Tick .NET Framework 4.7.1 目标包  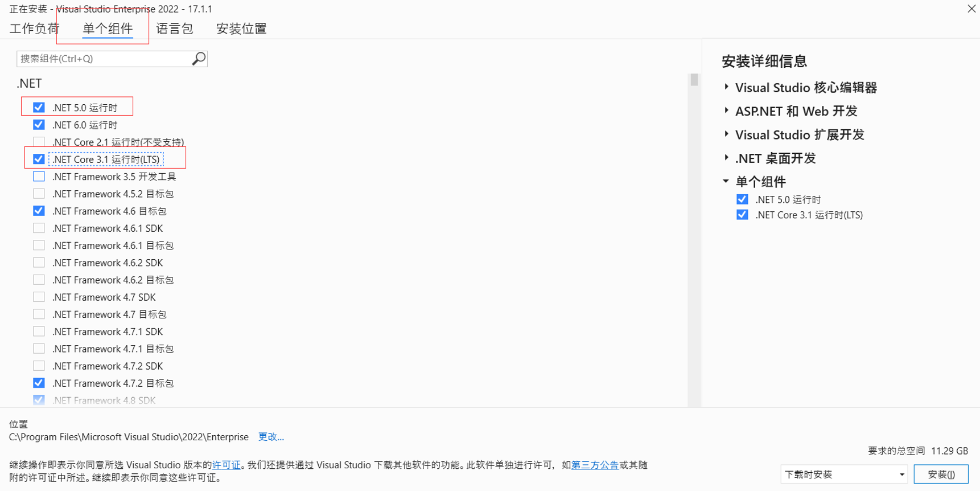coord(39,349)
